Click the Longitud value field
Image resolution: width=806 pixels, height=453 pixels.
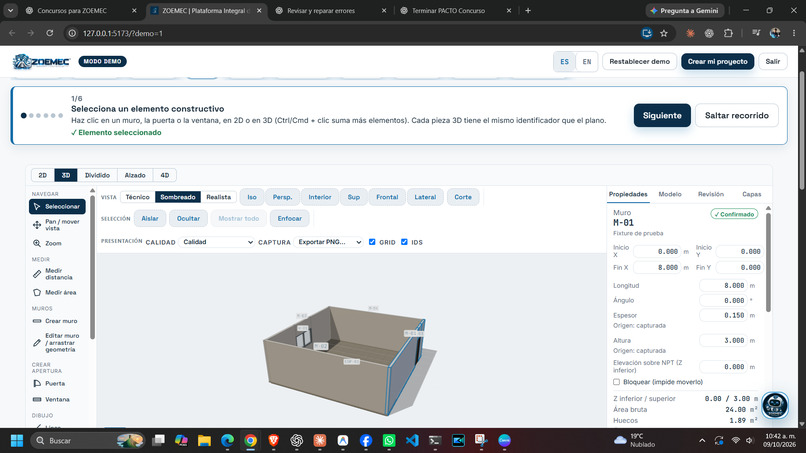pyautogui.click(x=723, y=285)
